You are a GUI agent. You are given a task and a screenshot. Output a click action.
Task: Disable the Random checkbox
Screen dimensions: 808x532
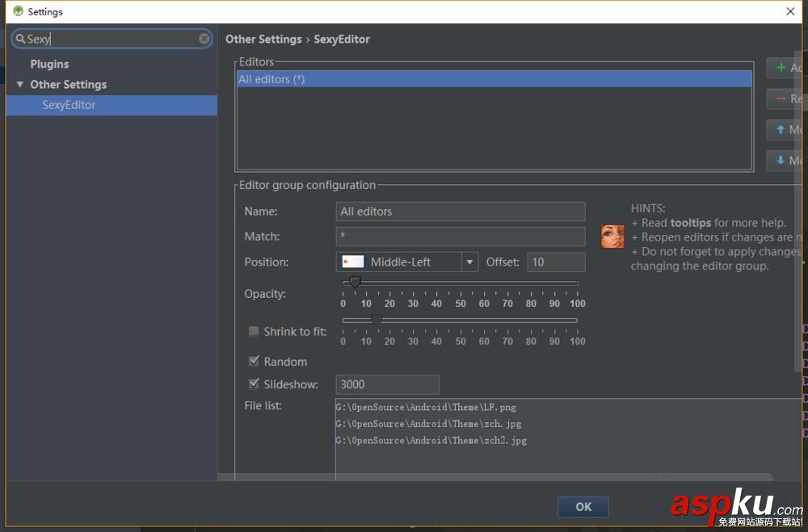(254, 361)
